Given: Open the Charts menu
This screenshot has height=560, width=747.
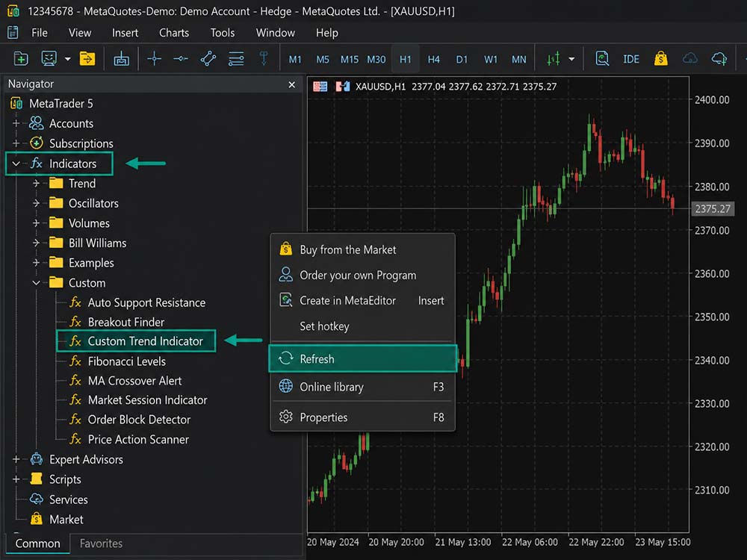Looking at the screenshot, I should click(x=174, y=33).
